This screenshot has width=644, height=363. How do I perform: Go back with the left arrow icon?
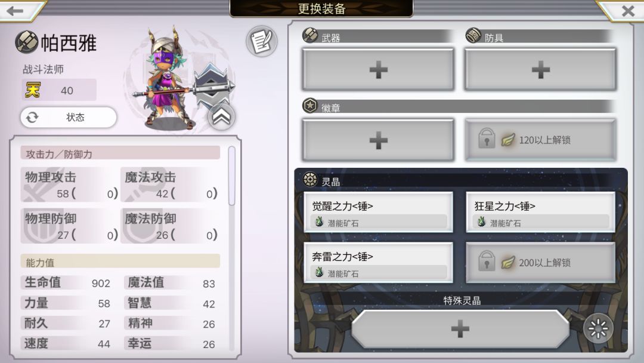point(15,10)
